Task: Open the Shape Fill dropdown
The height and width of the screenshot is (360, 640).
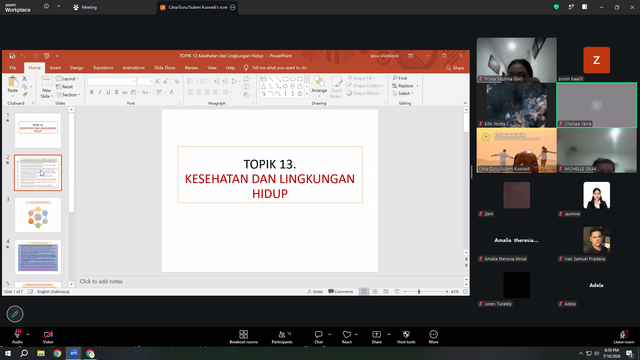Action: click(x=361, y=78)
